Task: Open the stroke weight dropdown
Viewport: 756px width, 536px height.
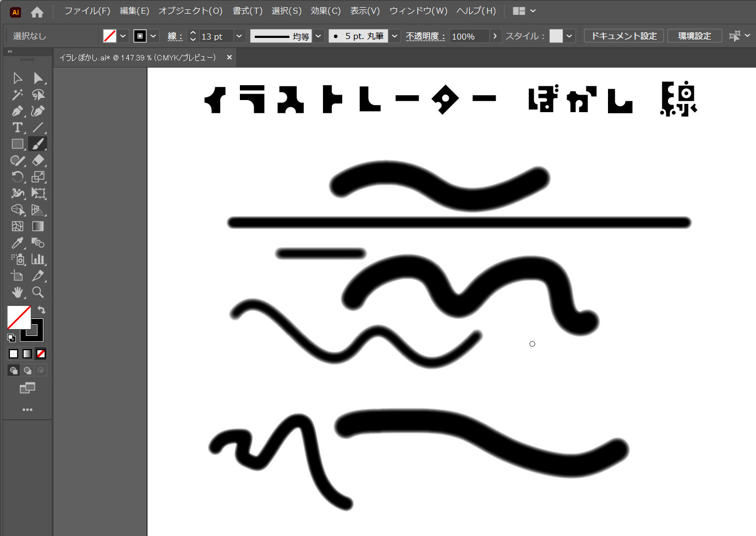Action: click(x=239, y=36)
